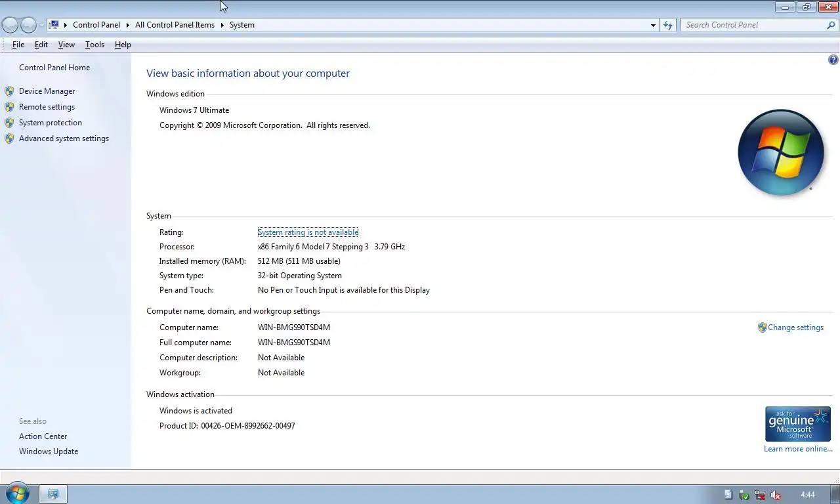Click the Control Panel icon in address bar

[x=54, y=25]
